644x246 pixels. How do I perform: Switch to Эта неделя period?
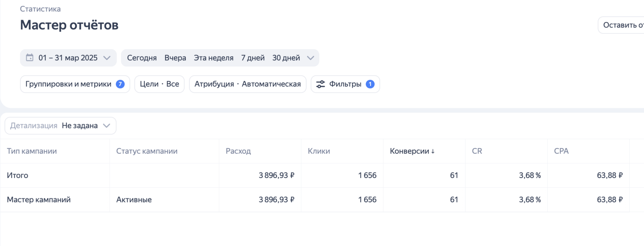coord(214,58)
